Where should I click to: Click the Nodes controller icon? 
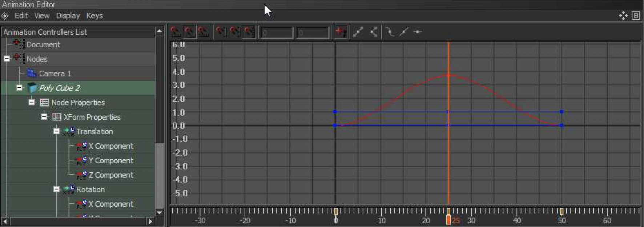point(19,58)
